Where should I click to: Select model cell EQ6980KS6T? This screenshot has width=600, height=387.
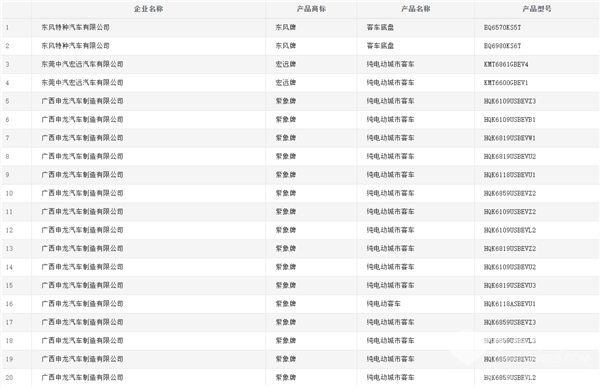(502, 46)
